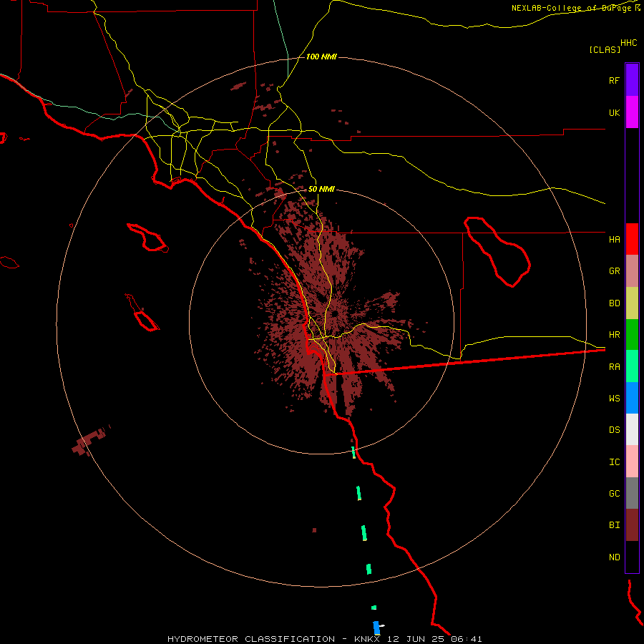644x644 pixels.
Task: Click the BD yellow legend swatch
Action: pos(632,303)
